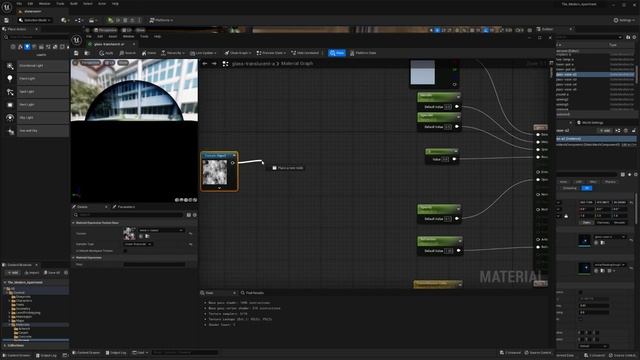This screenshot has height=360, width=640.
Task: Expand the Materials folder in the content tree
Action: (x=10, y=325)
